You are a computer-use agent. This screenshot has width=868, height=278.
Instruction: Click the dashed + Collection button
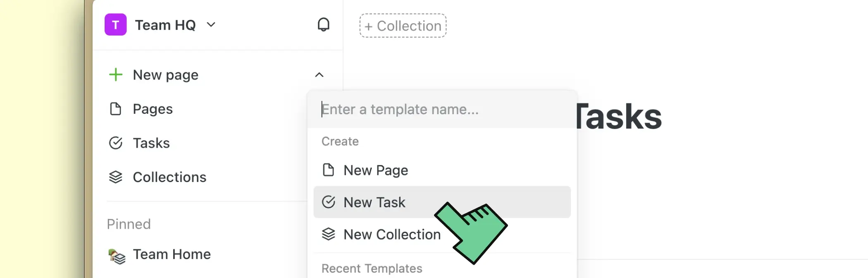[403, 26]
